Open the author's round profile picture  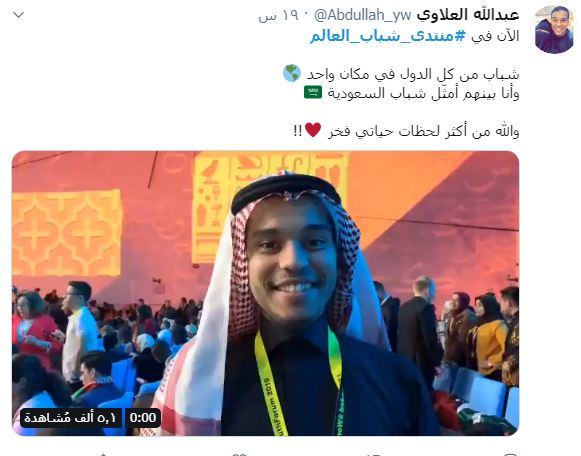[x=554, y=29]
